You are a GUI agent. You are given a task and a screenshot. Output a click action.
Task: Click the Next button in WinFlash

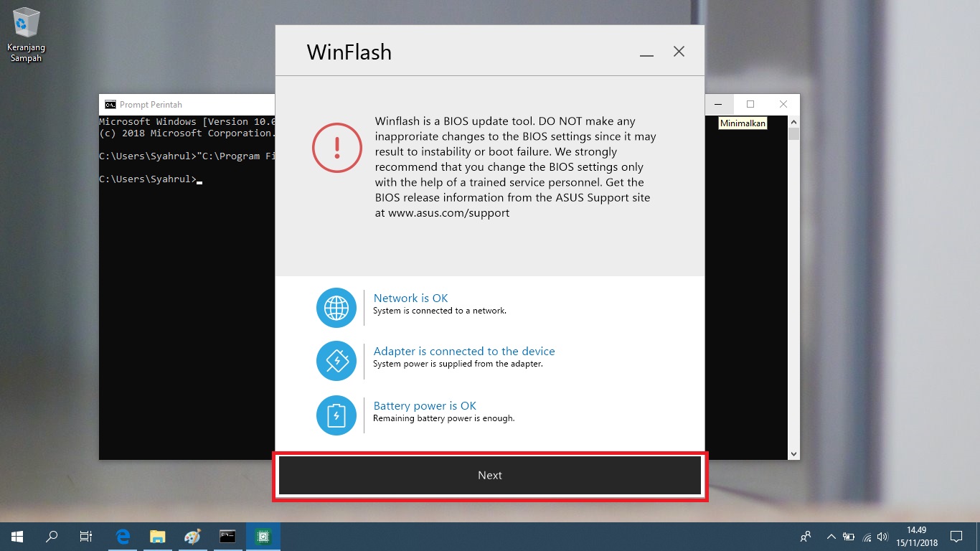(x=490, y=476)
